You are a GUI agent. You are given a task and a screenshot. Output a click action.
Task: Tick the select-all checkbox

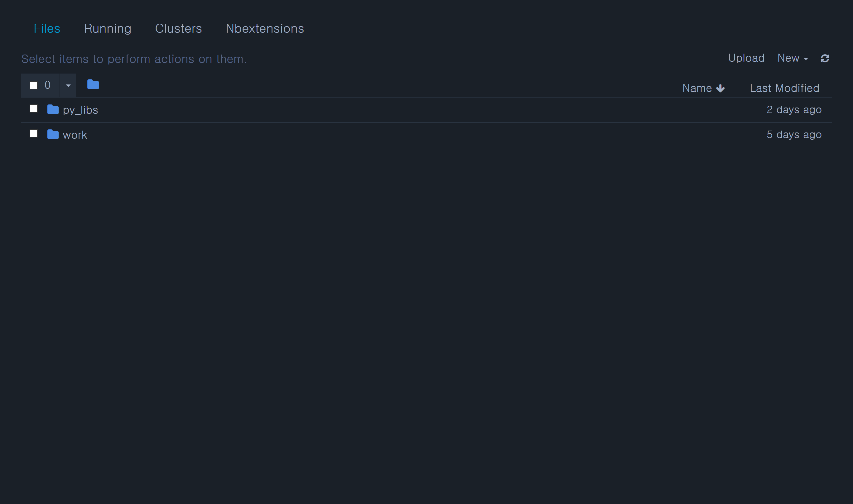pyautogui.click(x=34, y=85)
